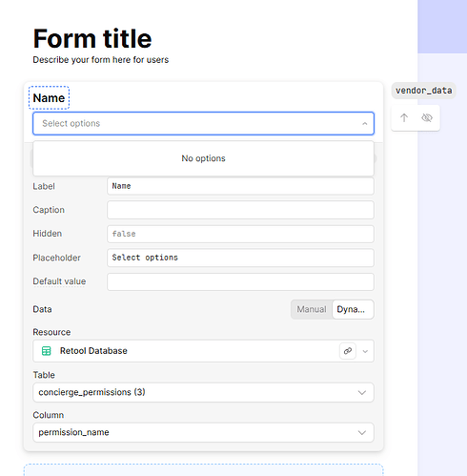
Task: Click the Placeholder input field
Action: (x=240, y=258)
